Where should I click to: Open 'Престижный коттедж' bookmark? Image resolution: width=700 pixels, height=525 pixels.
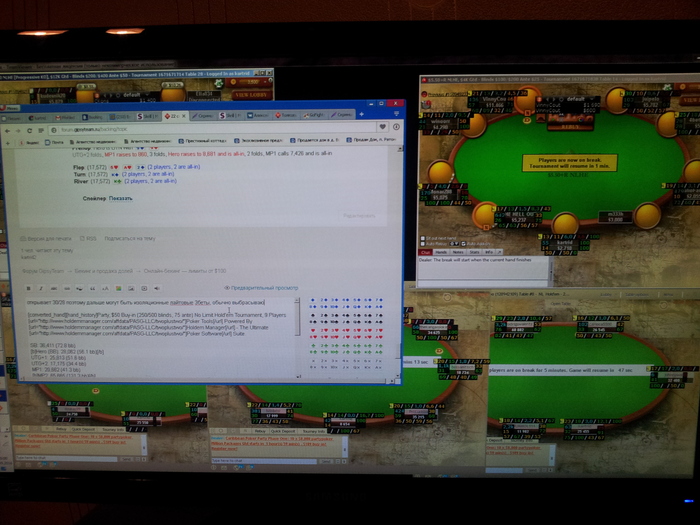point(203,140)
